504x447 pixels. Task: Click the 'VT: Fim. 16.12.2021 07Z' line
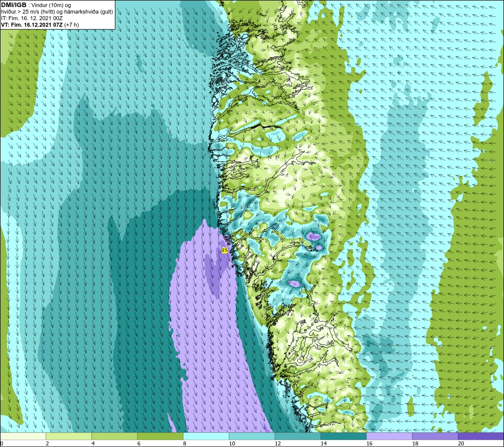[32, 24]
